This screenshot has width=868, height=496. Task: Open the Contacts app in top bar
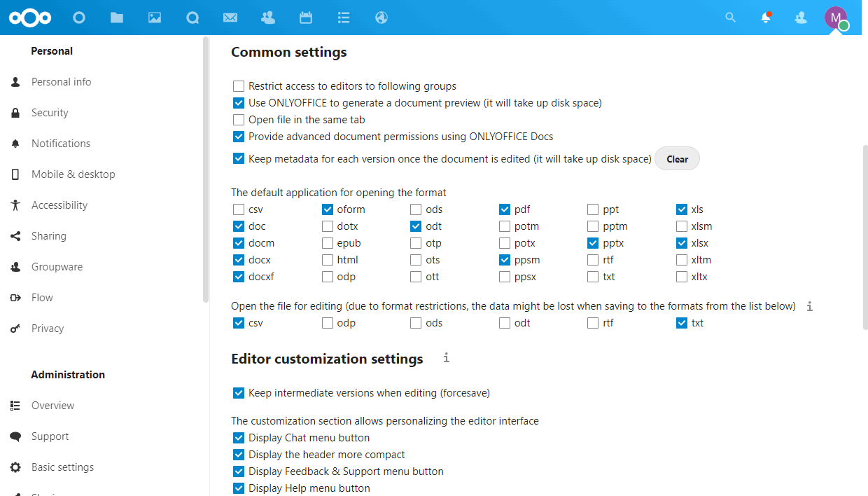tap(268, 18)
